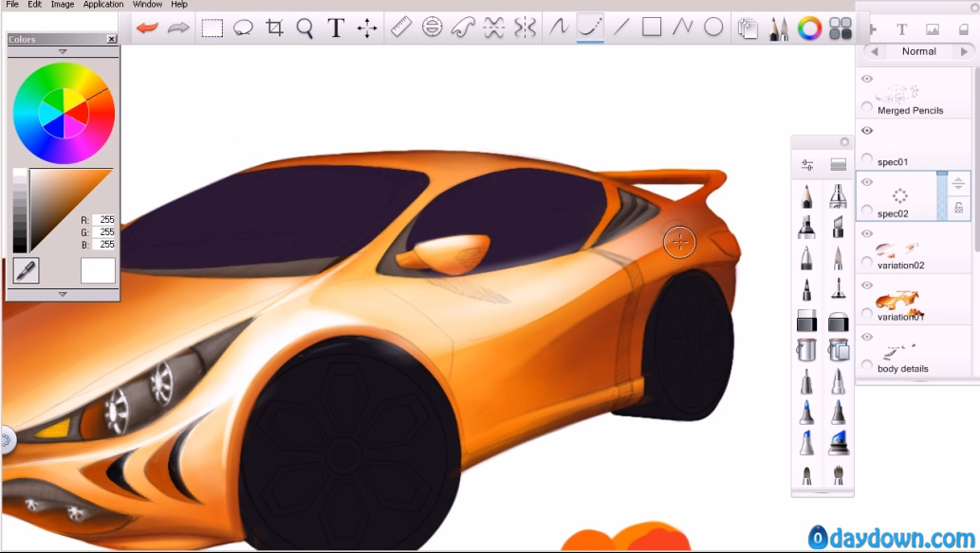This screenshot has height=553, width=980.
Task: Open the Window menu
Action: pyautogui.click(x=147, y=4)
